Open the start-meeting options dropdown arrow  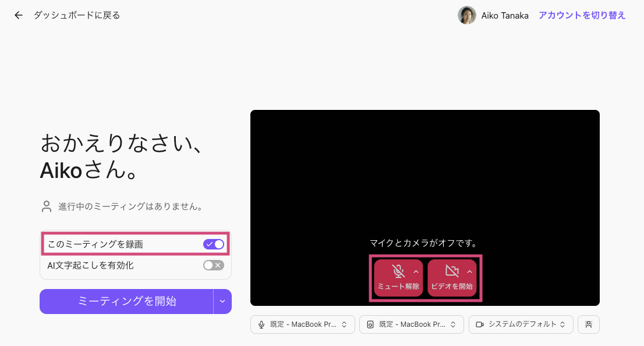pyautogui.click(x=222, y=301)
